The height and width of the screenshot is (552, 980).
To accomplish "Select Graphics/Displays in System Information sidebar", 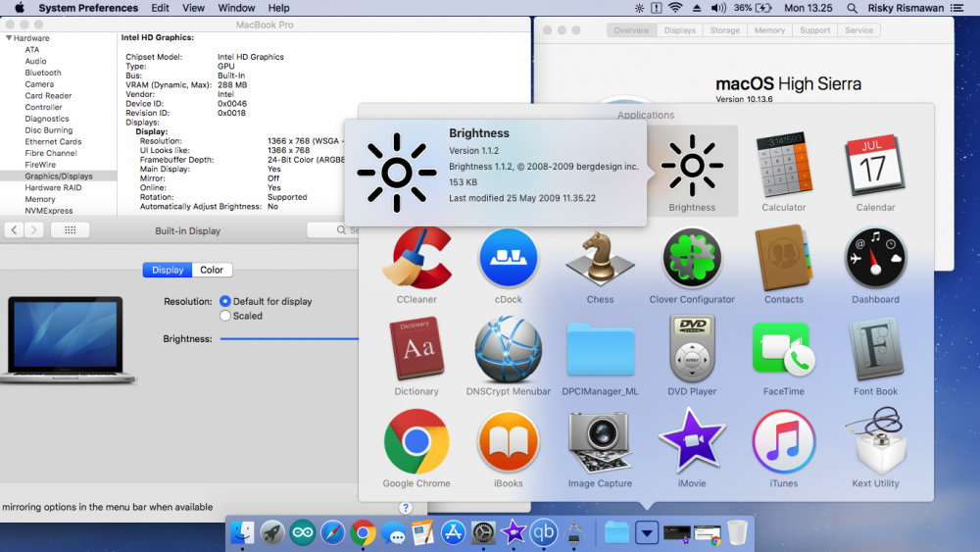I will (58, 176).
